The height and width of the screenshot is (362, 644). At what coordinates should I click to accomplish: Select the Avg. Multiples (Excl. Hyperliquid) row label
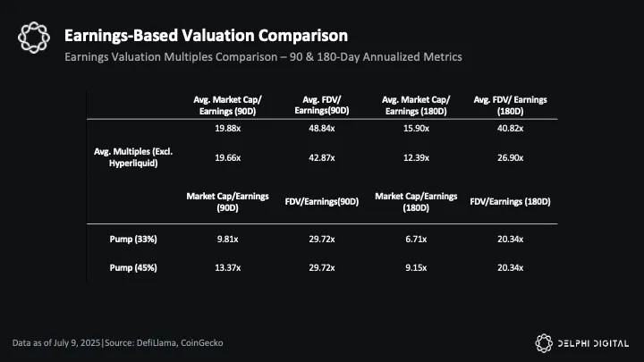coord(132,156)
